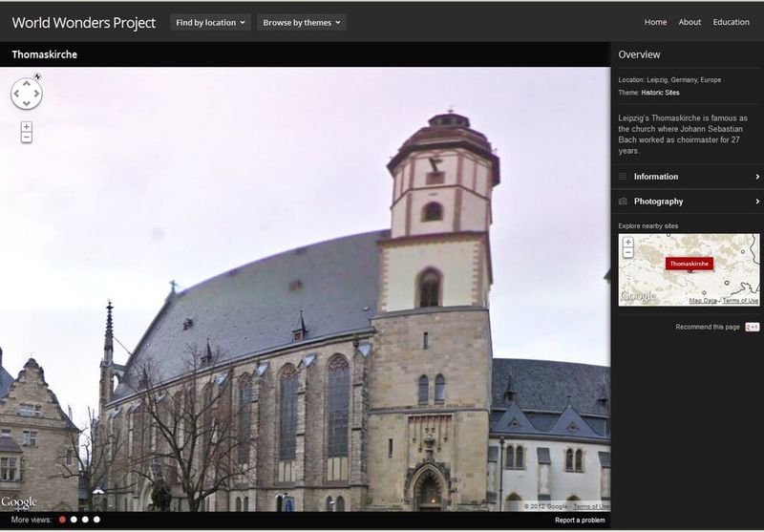Viewport: 764px width, 532px height.
Task: Click the More views label
Action: point(32,520)
